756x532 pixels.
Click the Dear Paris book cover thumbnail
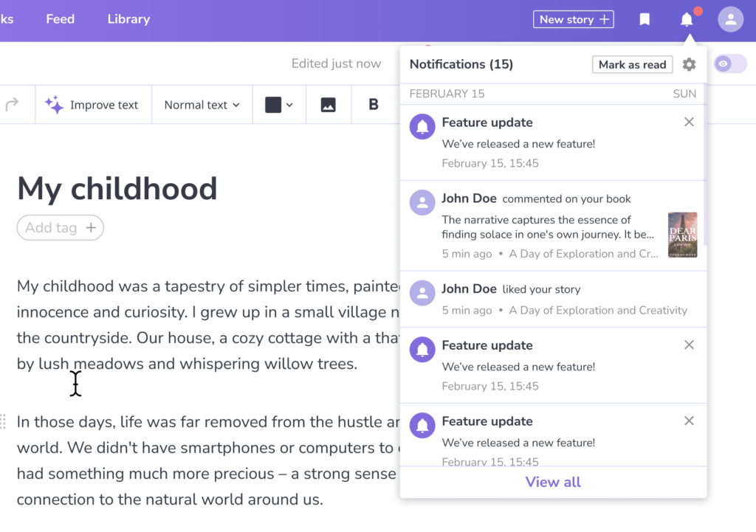[x=682, y=235]
